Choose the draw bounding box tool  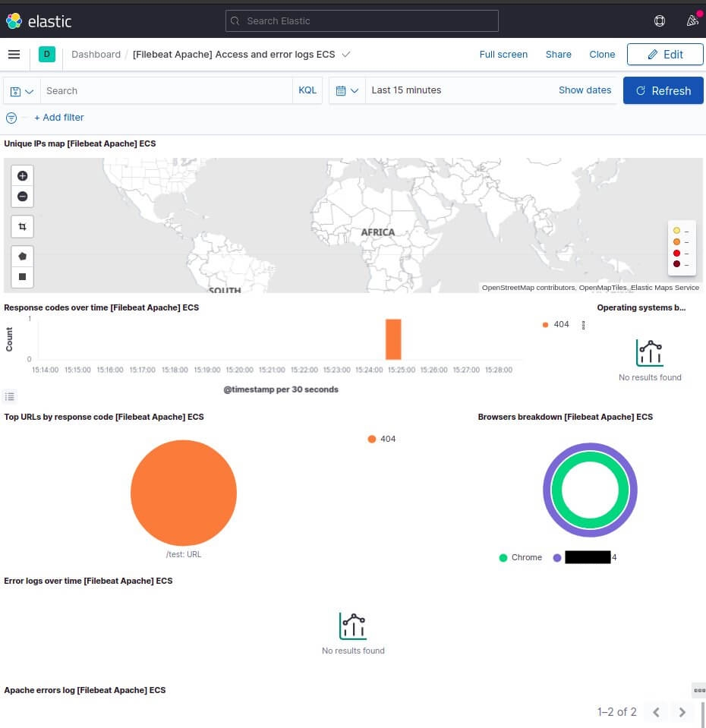(22, 277)
